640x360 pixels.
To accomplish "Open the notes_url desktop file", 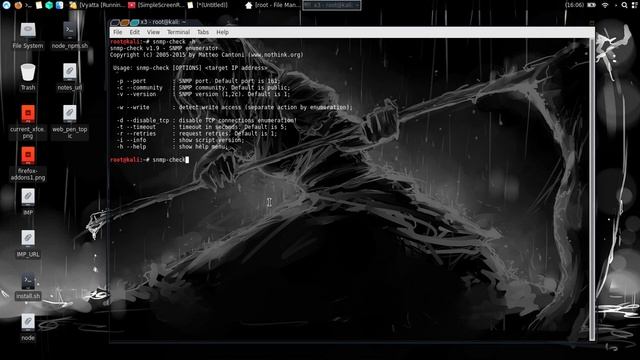I will tap(69, 77).
